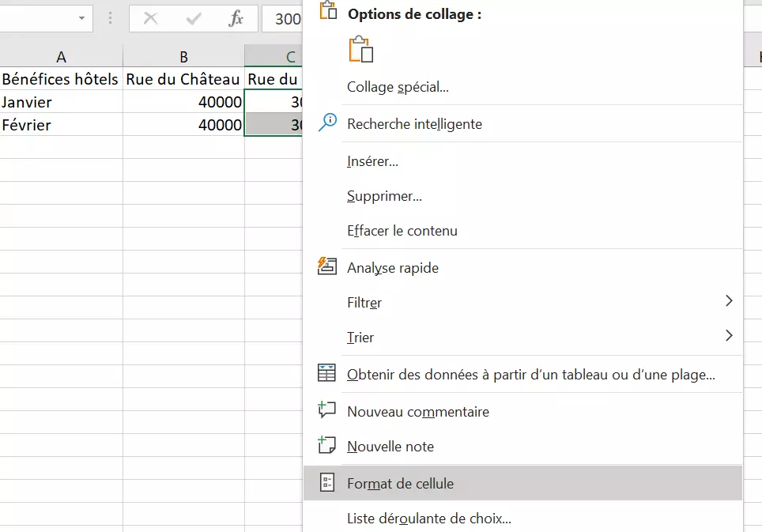This screenshot has width=762, height=532.
Task: Select the cell 'Janvier'
Action: coord(61,102)
